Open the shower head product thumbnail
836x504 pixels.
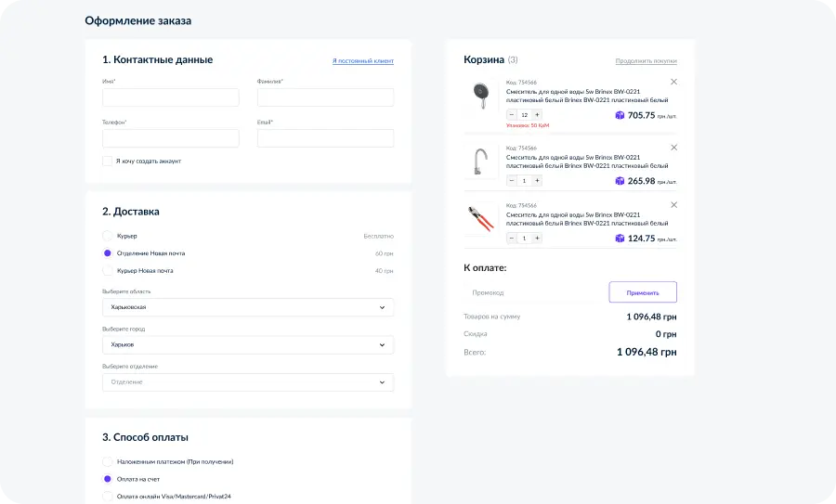click(x=481, y=96)
